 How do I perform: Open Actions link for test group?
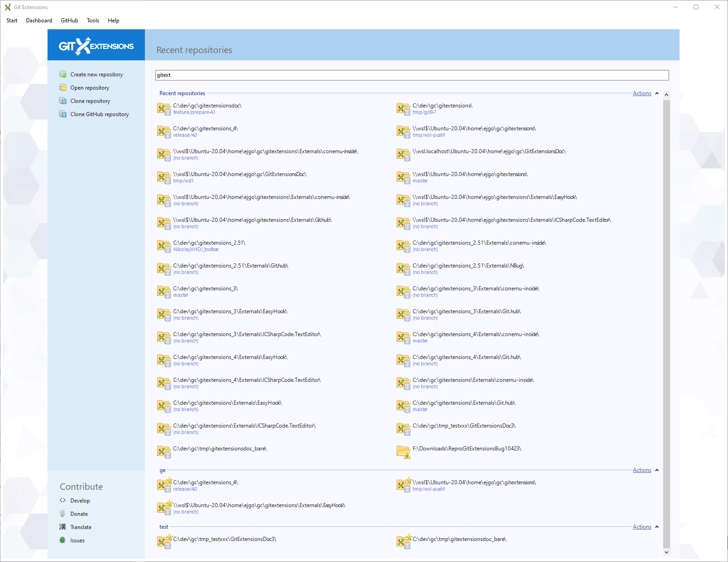(642, 527)
